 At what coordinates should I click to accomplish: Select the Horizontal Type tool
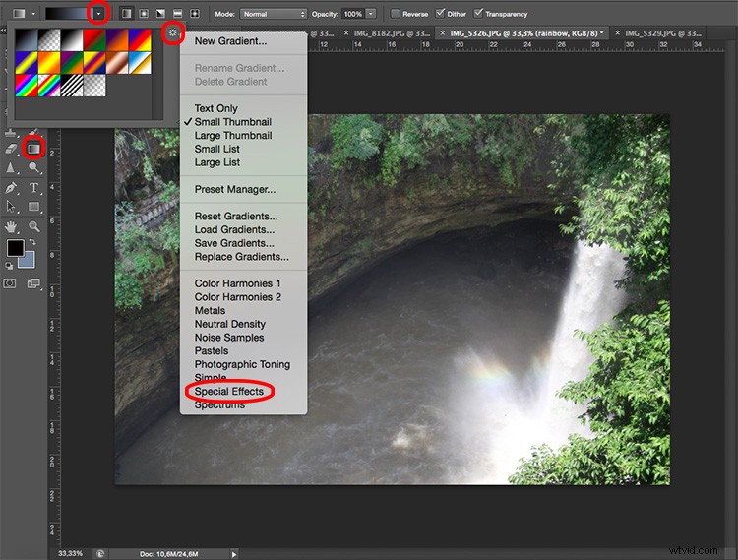33,188
